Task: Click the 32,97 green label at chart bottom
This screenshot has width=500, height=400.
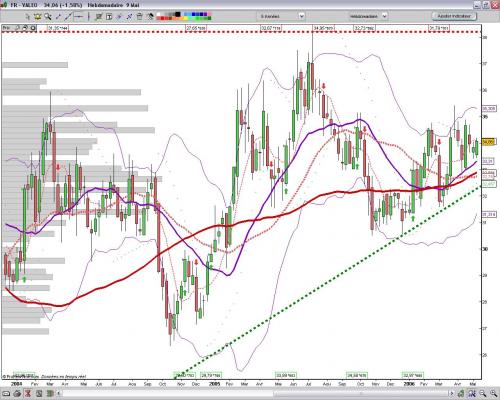Action: [x=413, y=375]
